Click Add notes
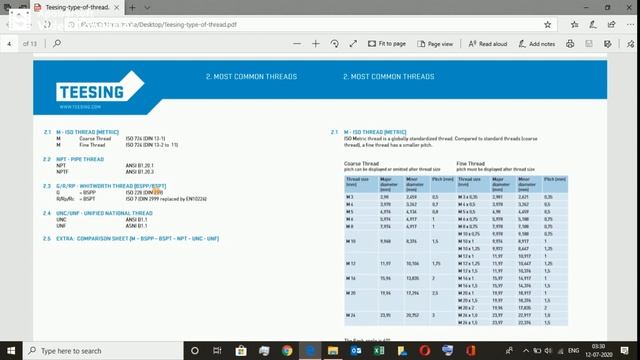This screenshot has width=640, height=360. point(536,44)
